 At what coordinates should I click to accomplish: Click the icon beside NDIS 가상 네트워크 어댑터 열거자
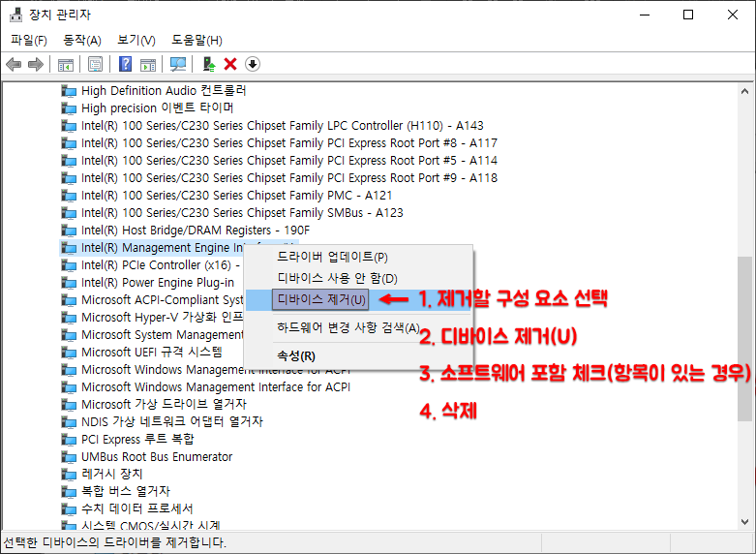coord(69,421)
